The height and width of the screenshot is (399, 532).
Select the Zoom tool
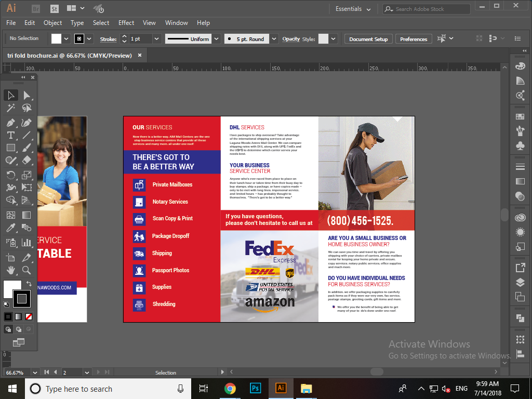click(27, 270)
